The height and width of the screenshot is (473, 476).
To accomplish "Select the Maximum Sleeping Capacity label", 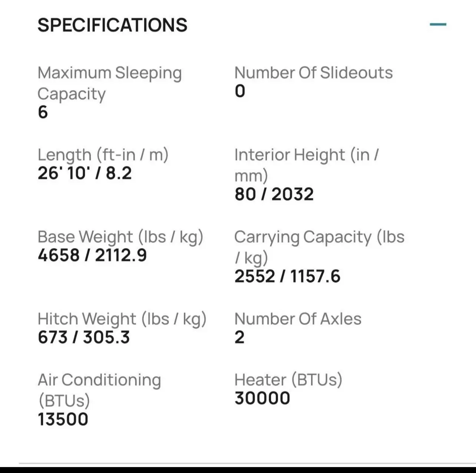I will [x=110, y=83].
